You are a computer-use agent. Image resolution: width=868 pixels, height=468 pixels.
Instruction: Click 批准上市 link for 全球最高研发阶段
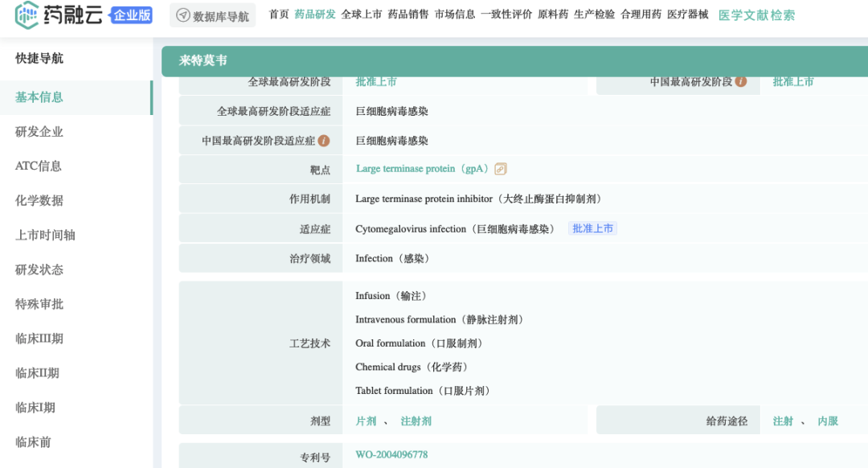coord(376,82)
